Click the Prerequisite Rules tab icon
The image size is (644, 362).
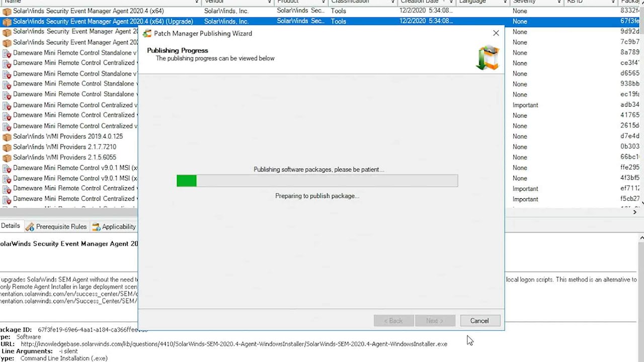pyautogui.click(x=30, y=227)
